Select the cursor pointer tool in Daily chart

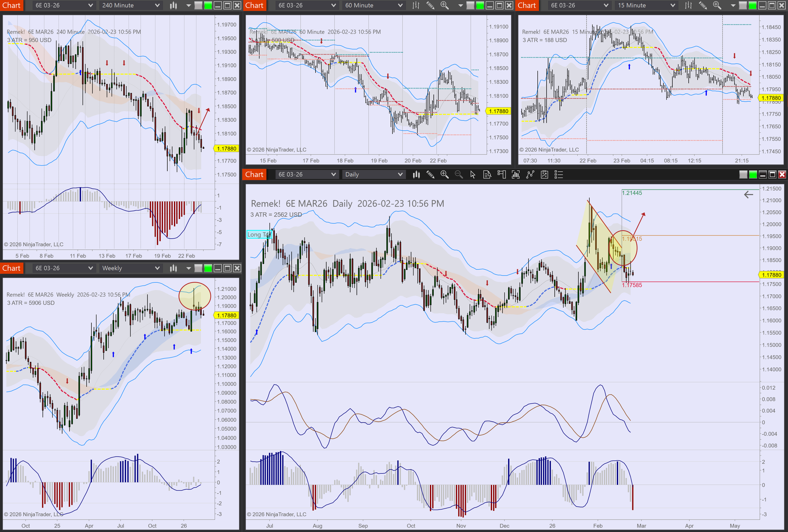tap(473, 175)
